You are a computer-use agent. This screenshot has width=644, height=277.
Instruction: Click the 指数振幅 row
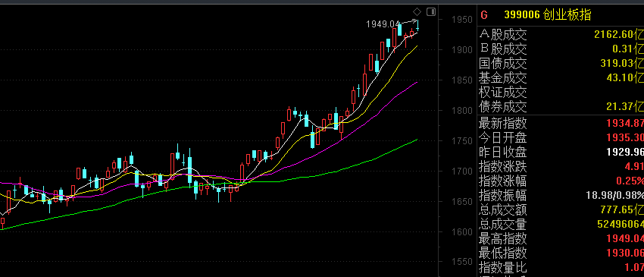click(561, 195)
